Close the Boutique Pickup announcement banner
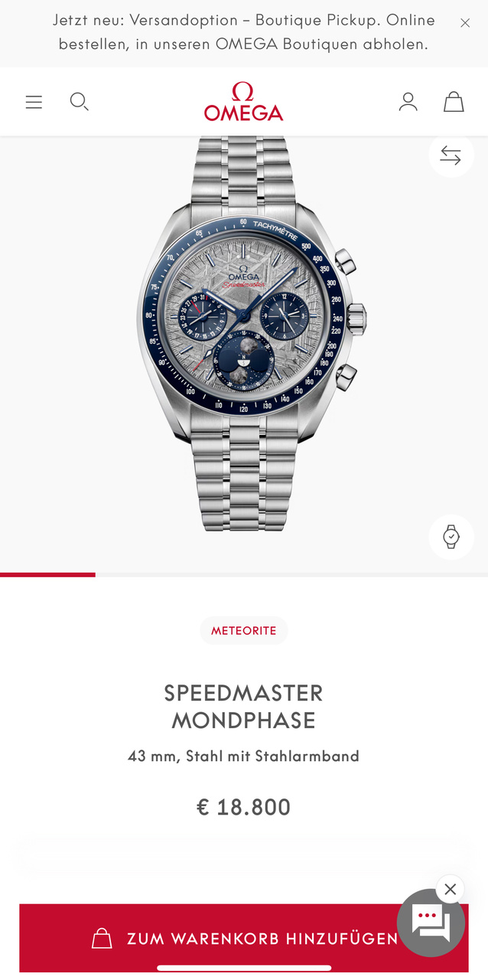Screen dimensions: 488x980 (x=465, y=23)
